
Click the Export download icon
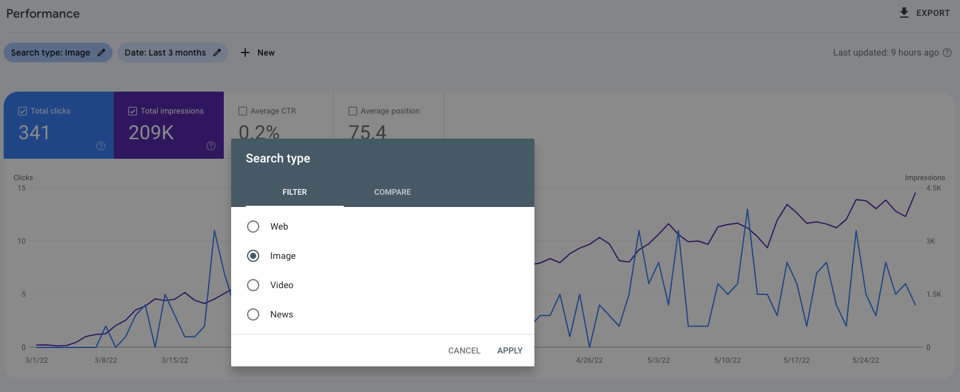[x=904, y=13]
